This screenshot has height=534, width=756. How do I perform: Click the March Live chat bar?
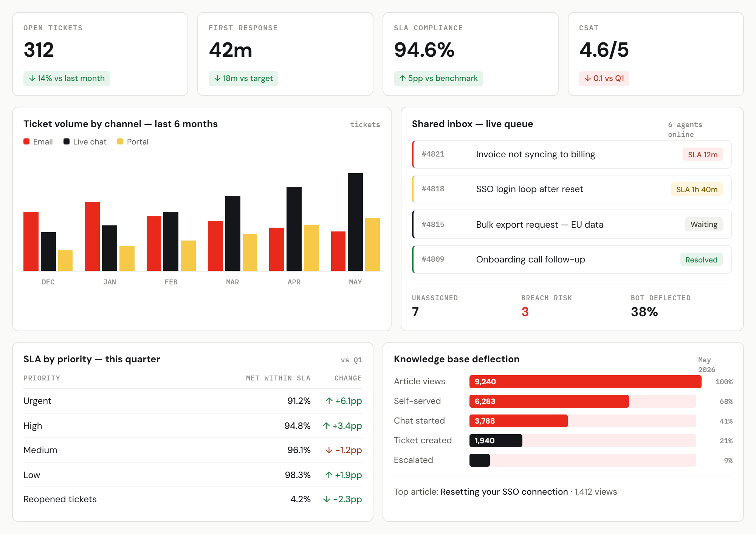point(233,233)
